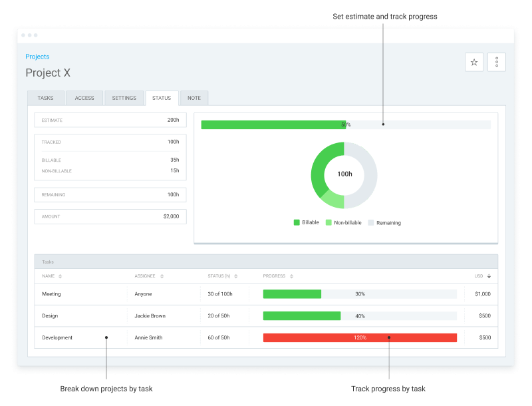Sort tasks by the ASSIGNEE column arrows
532x406 pixels.
coord(162,276)
